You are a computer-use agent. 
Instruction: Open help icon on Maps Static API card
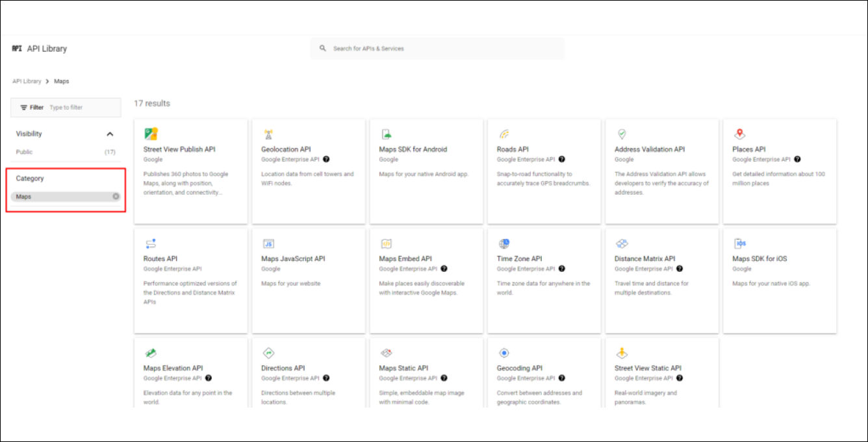pyautogui.click(x=444, y=378)
